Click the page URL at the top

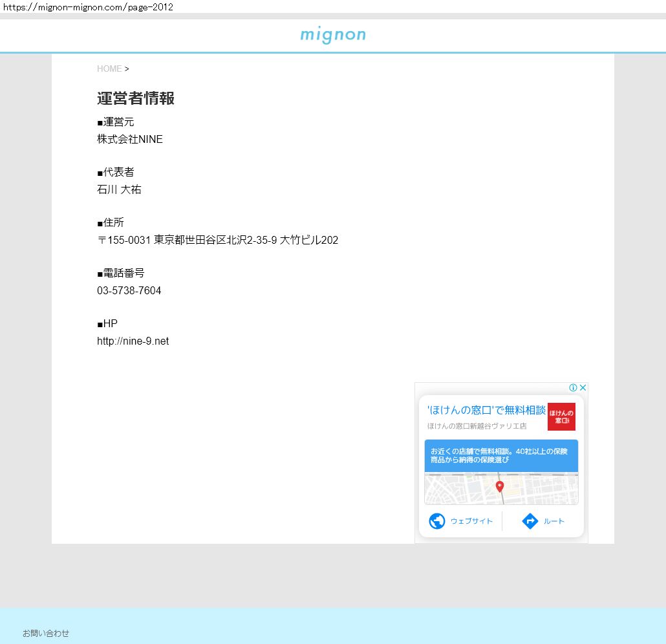click(x=88, y=7)
